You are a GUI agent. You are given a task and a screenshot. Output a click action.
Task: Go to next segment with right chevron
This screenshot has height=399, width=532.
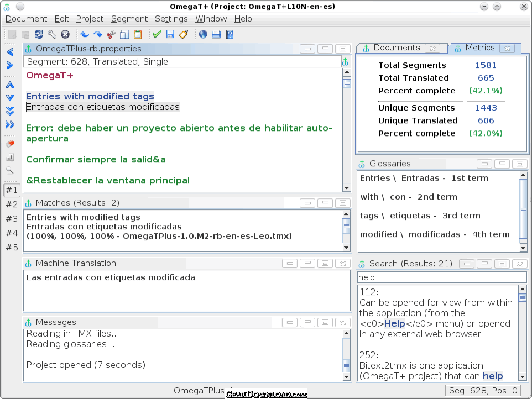tap(10, 65)
